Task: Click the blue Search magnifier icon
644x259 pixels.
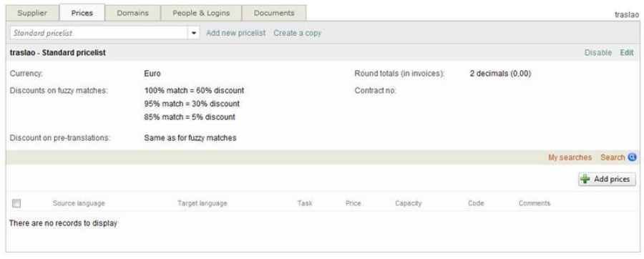Action: pos(632,157)
